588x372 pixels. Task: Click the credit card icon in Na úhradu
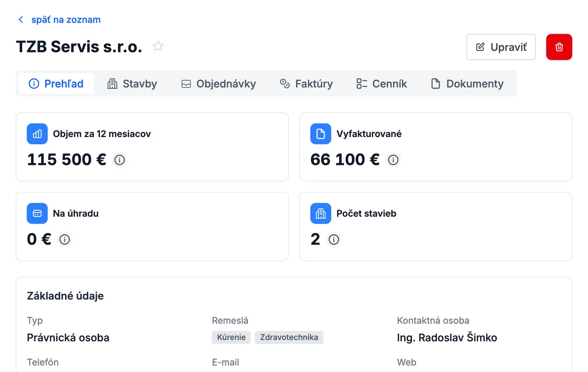[x=37, y=213]
